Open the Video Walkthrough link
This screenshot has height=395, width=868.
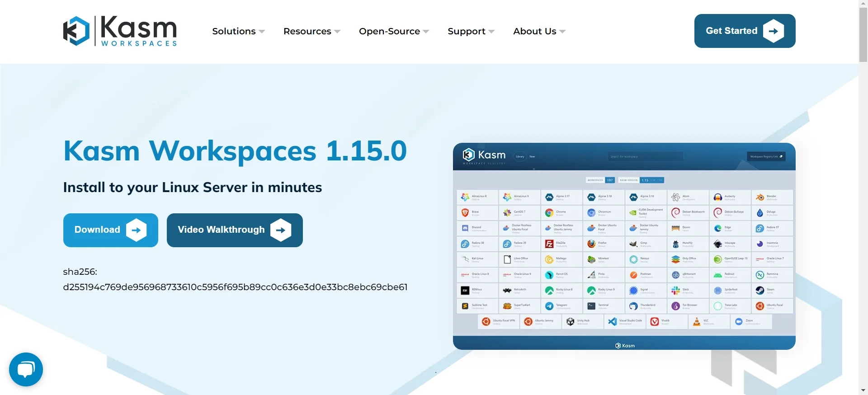point(235,230)
